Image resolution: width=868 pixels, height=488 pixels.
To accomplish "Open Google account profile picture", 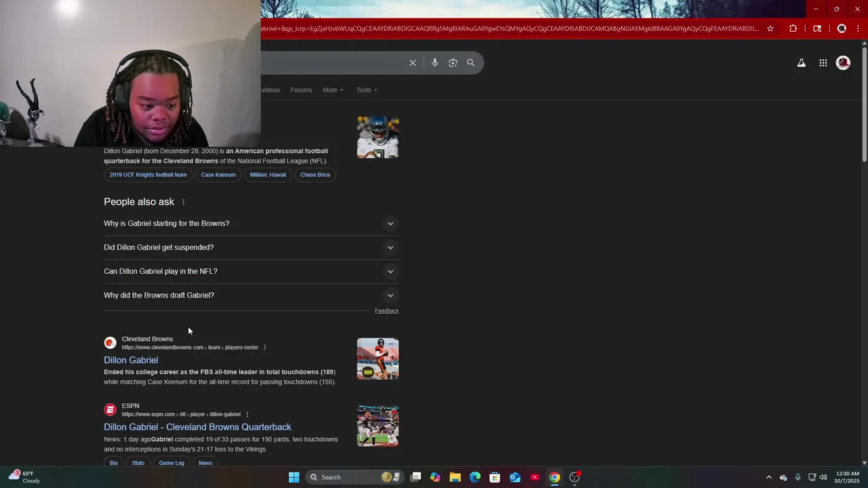I will pyautogui.click(x=843, y=63).
